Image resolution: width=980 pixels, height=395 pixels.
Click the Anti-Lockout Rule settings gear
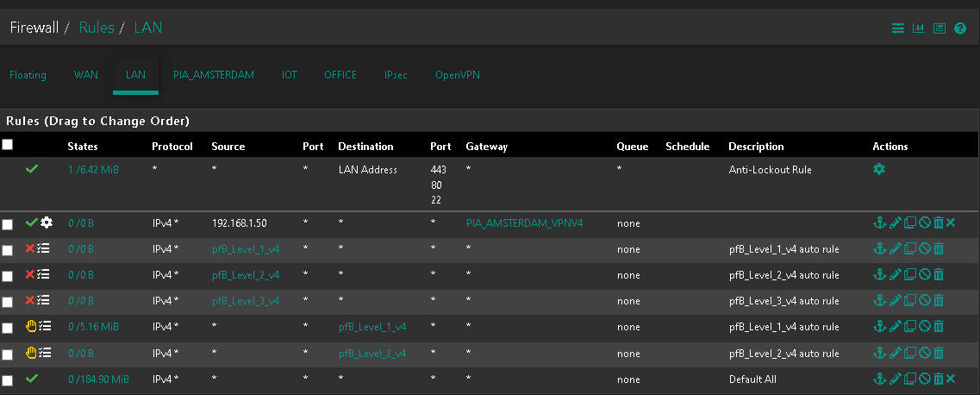(879, 169)
